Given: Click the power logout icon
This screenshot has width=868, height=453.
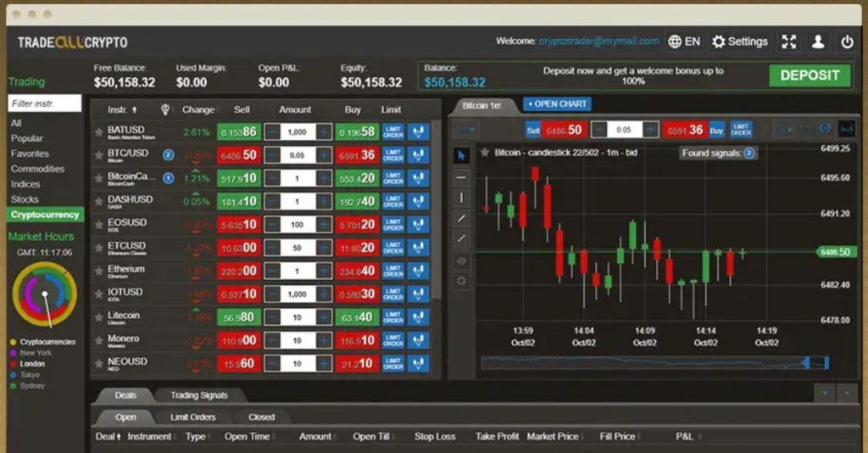Looking at the screenshot, I should [x=847, y=42].
